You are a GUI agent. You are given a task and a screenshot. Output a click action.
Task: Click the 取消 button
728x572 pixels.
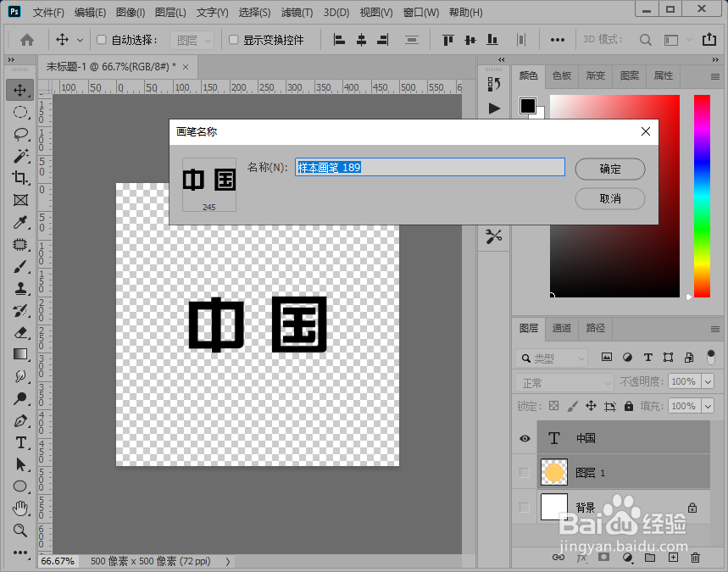(x=609, y=198)
